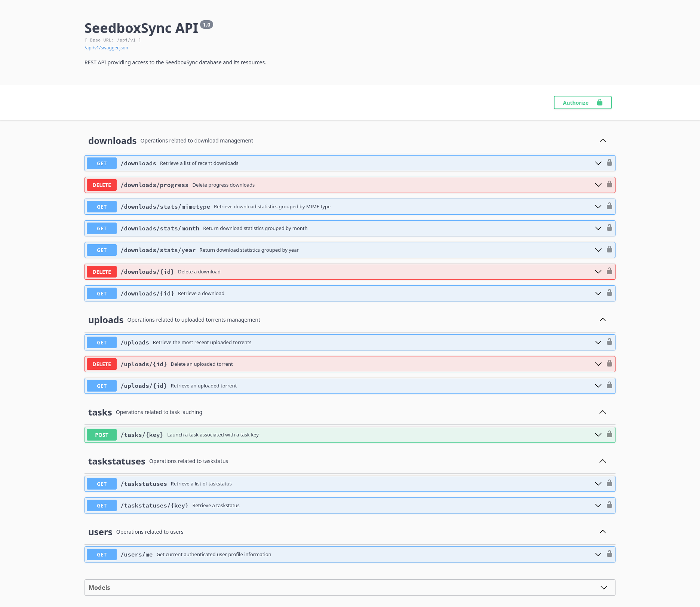
Task: Click the /downloads/stats/month path
Action: tap(160, 229)
